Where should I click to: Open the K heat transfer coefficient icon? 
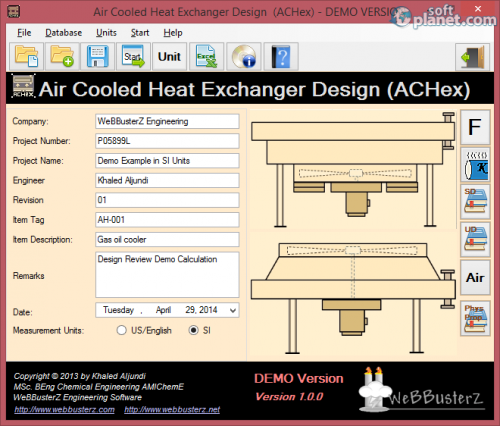click(475, 165)
